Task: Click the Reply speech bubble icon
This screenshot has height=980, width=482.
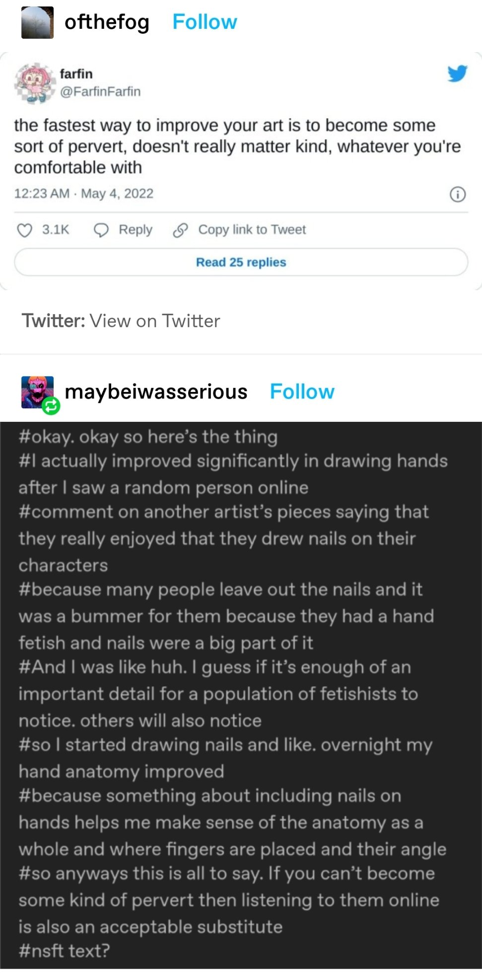Action: pyautogui.click(x=101, y=230)
